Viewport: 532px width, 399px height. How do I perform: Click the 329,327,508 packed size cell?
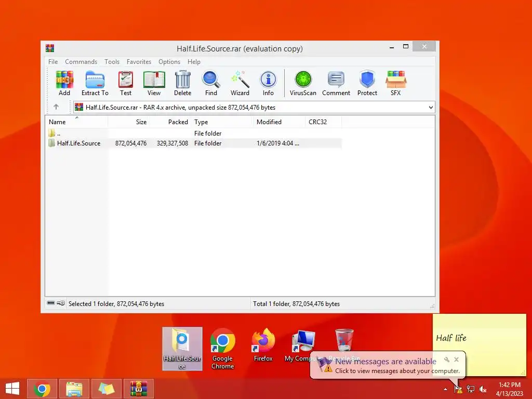(172, 143)
